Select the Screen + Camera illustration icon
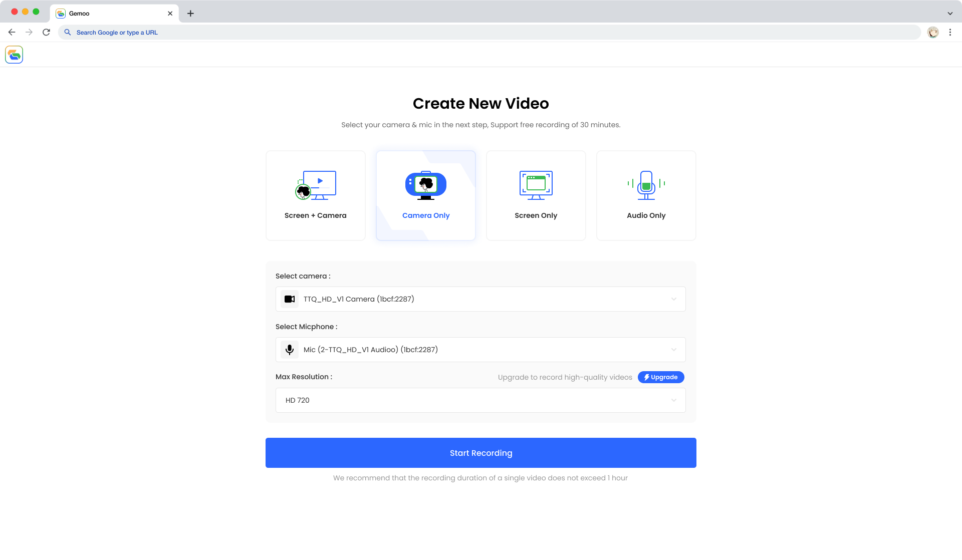962x560 pixels. (x=316, y=185)
